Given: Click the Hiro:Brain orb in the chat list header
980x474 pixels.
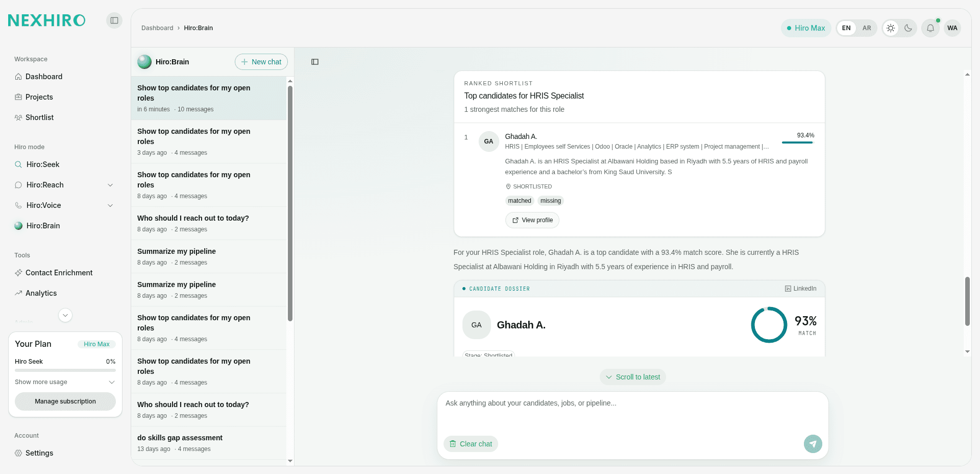Looking at the screenshot, I should pyautogui.click(x=144, y=62).
